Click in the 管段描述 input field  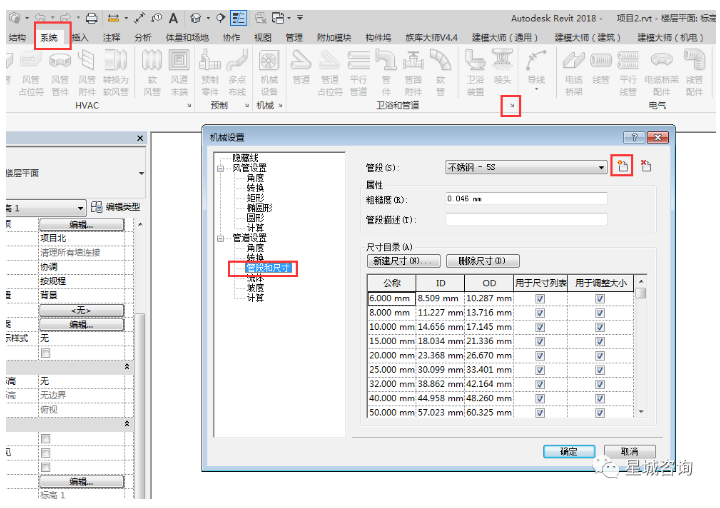[x=526, y=220]
